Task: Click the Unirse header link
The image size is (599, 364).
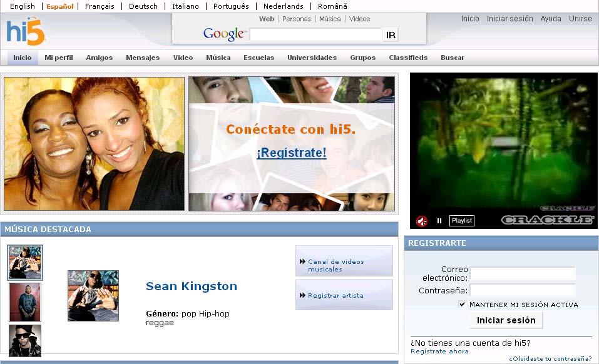Action: tap(580, 18)
